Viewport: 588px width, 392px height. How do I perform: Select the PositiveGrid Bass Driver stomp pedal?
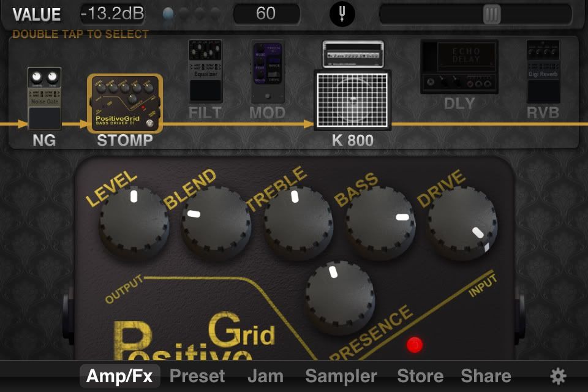125,104
